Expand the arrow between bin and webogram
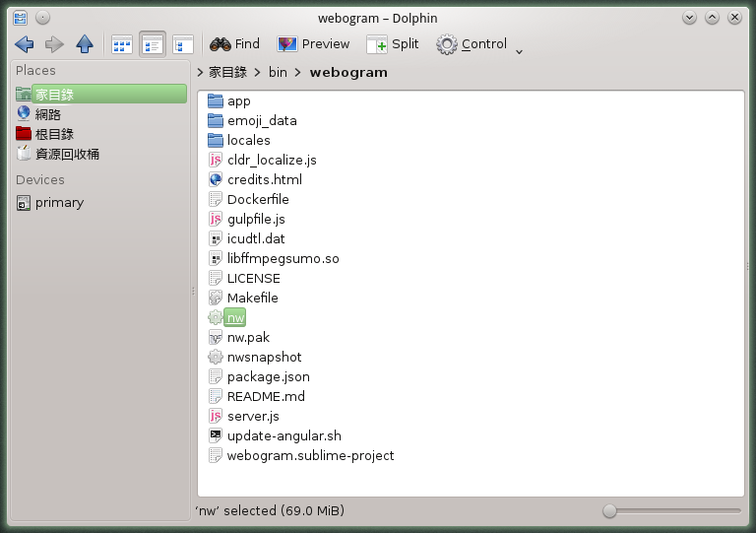This screenshot has height=533, width=756. 298,72
